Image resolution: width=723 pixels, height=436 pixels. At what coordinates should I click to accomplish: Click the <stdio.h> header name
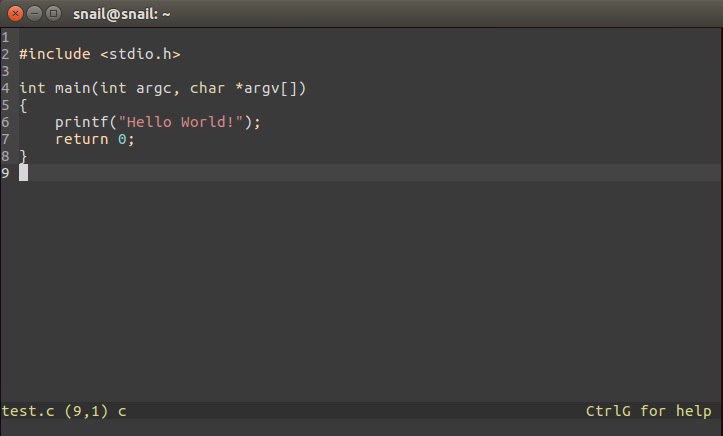140,54
